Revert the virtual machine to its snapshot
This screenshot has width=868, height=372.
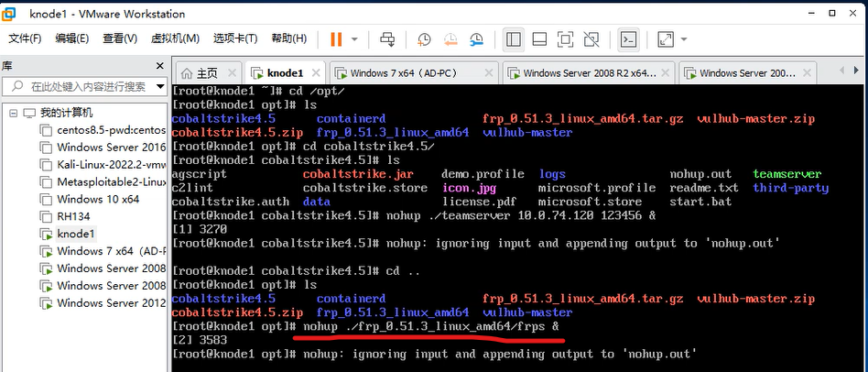point(450,39)
